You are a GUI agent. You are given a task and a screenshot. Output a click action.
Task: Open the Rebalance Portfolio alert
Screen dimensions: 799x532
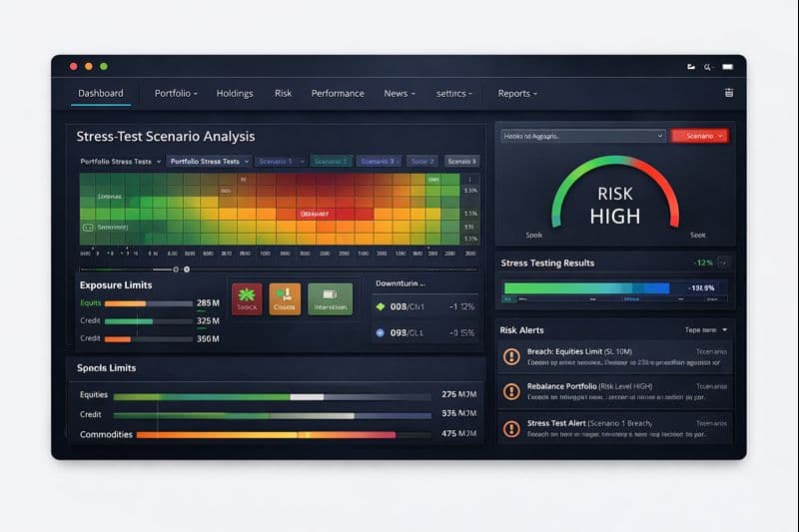[615, 391]
